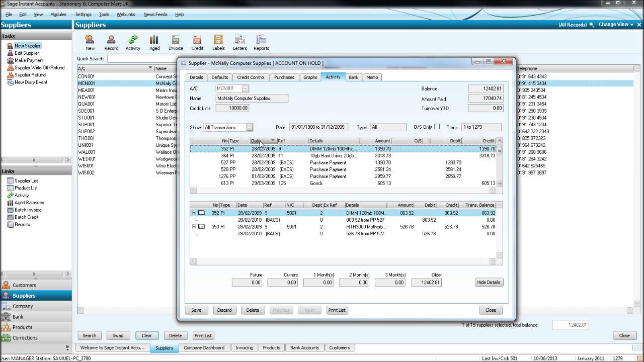Open Batch Invoice link
The height and width of the screenshot is (362, 644).
click(28, 210)
